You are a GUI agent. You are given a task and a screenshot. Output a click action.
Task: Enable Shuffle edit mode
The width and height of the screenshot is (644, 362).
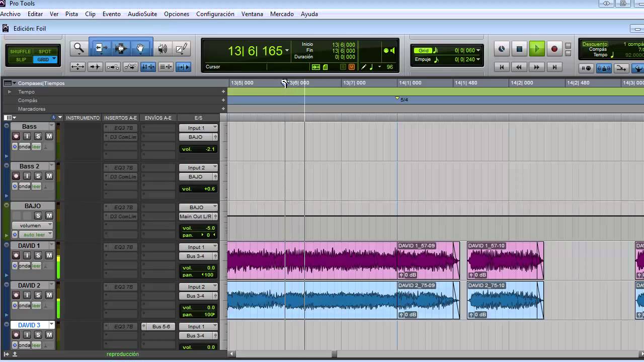point(20,51)
